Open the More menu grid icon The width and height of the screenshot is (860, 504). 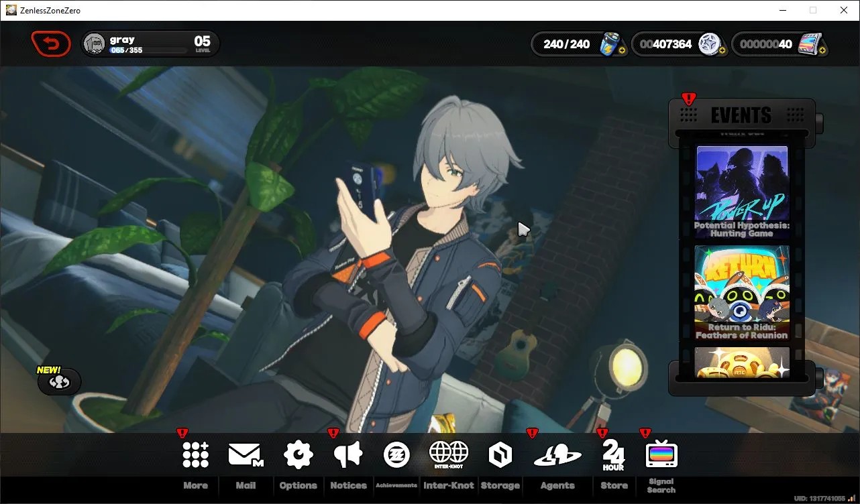click(195, 455)
